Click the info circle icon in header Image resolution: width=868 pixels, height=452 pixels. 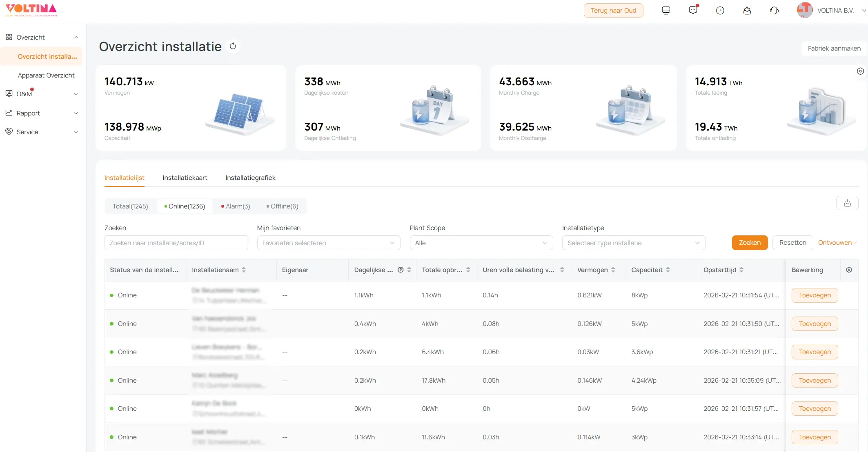click(720, 11)
